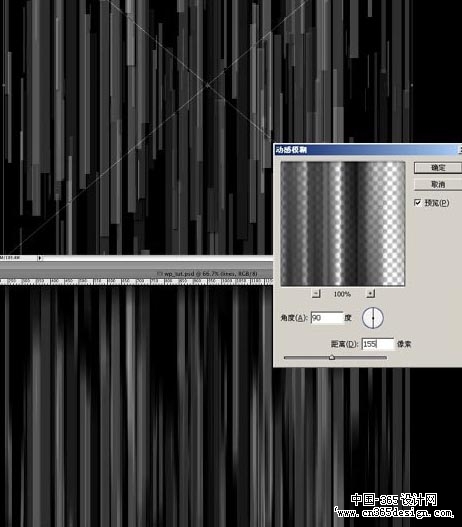The height and width of the screenshot is (527, 462).
Task: Open the status bar arrow popup menu
Action: 40,258
